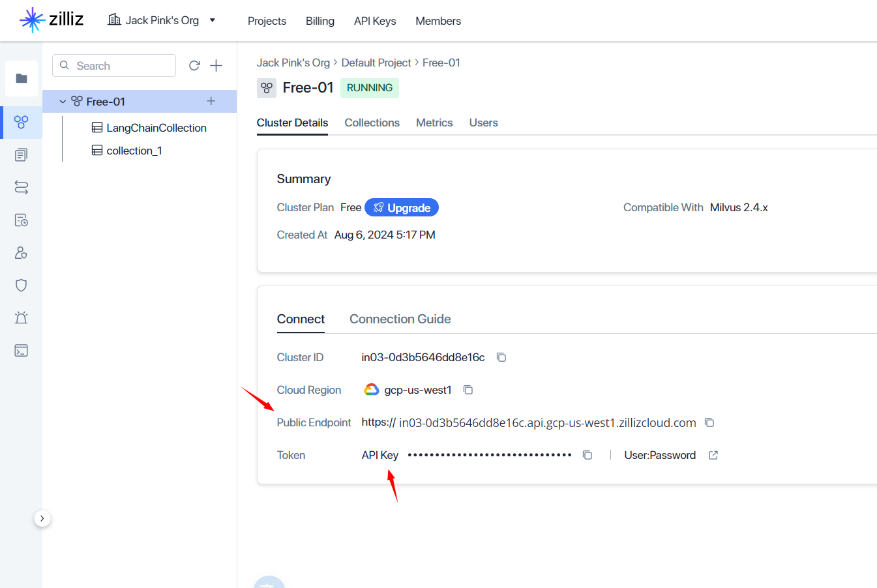Expand the sidebar with the round arrow button
Viewport: 877px width, 588px height.
pos(42,519)
